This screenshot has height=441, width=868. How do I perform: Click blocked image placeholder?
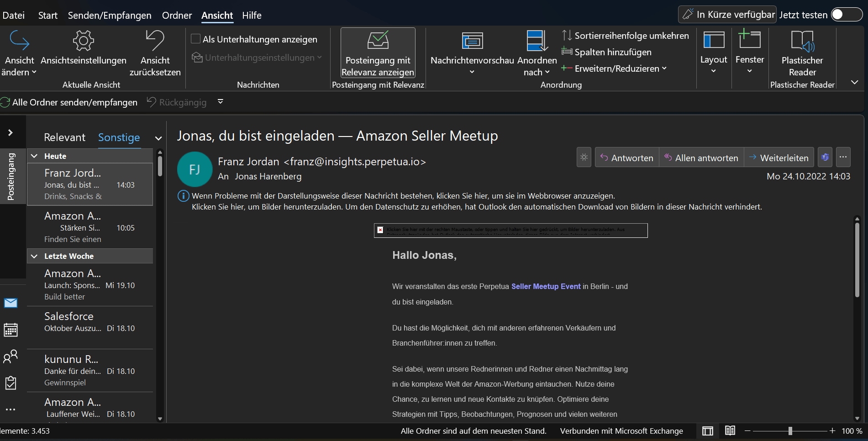coord(511,231)
